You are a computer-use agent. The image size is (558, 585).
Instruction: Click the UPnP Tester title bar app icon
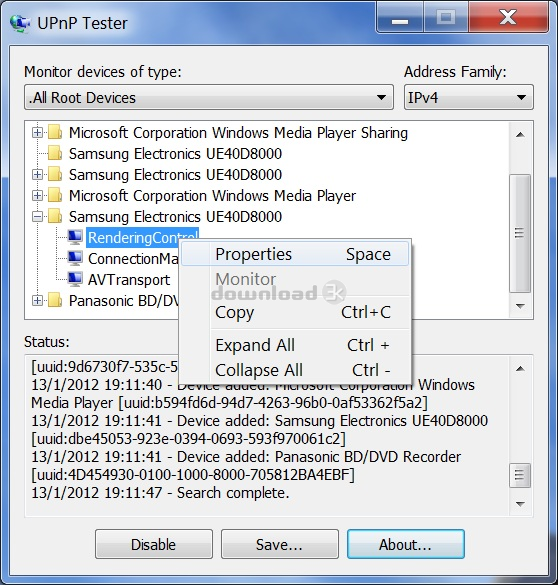(20, 23)
